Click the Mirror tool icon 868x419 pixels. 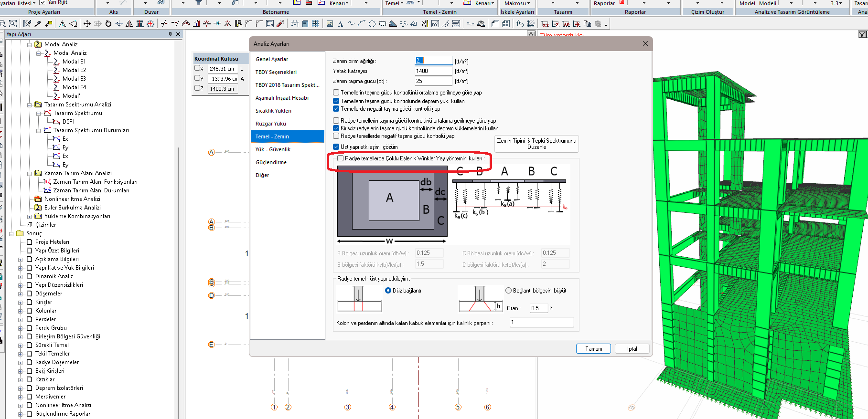point(129,23)
